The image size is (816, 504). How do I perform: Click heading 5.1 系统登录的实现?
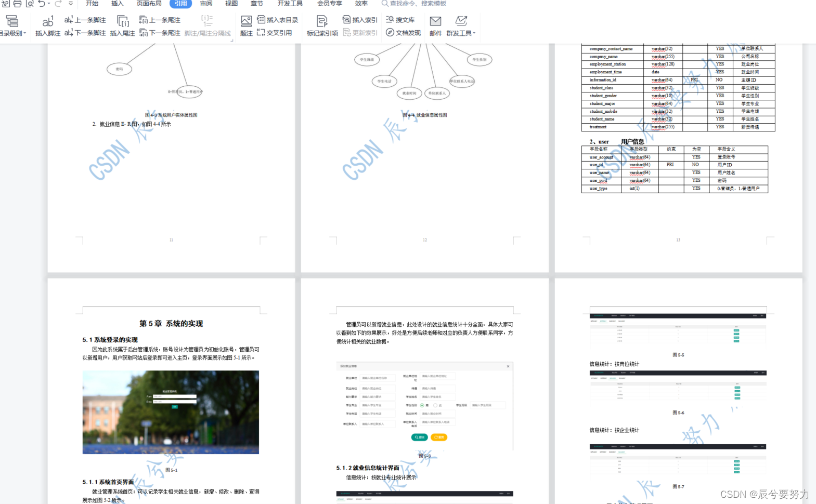point(110,340)
